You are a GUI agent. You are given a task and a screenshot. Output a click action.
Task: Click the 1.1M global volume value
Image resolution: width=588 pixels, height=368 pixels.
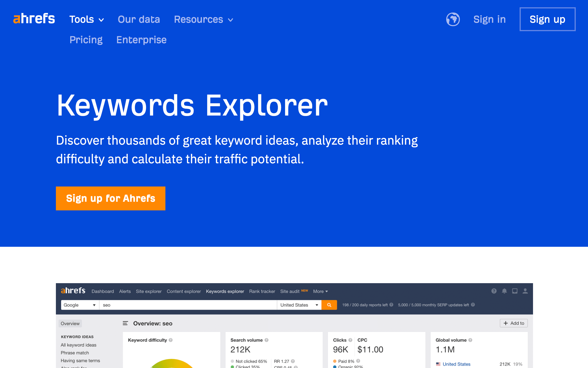[445, 350]
